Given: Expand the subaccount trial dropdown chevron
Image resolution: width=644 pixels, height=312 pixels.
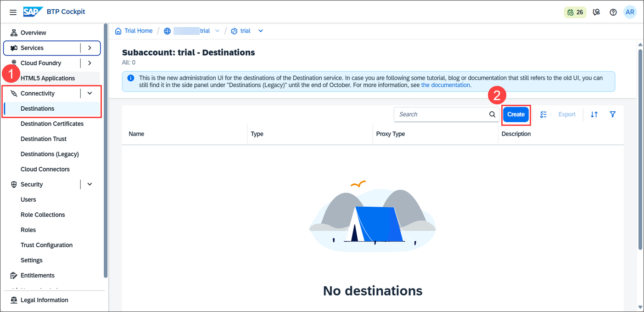Looking at the screenshot, I should [261, 31].
